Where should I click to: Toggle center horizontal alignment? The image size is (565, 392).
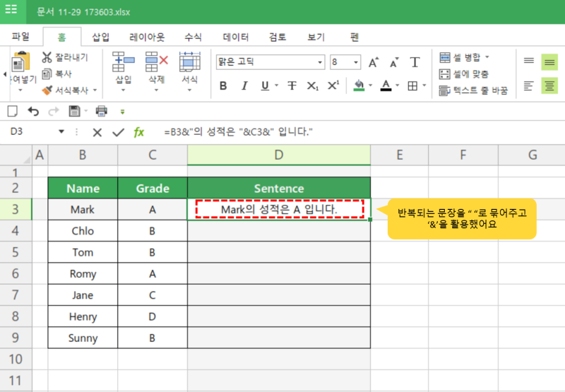pos(549,86)
